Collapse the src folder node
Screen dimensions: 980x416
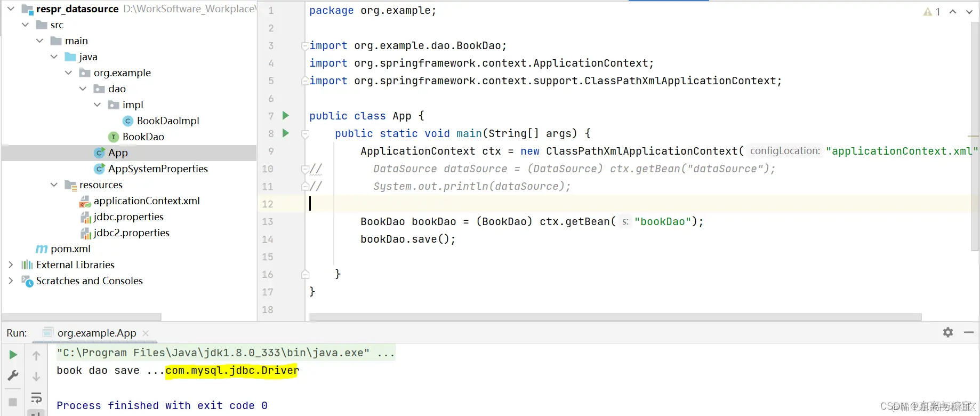click(x=25, y=25)
